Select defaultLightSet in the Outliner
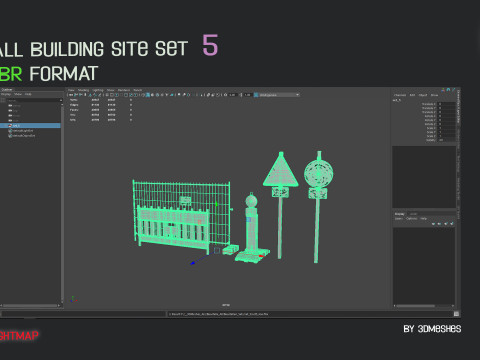 click(22, 131)
